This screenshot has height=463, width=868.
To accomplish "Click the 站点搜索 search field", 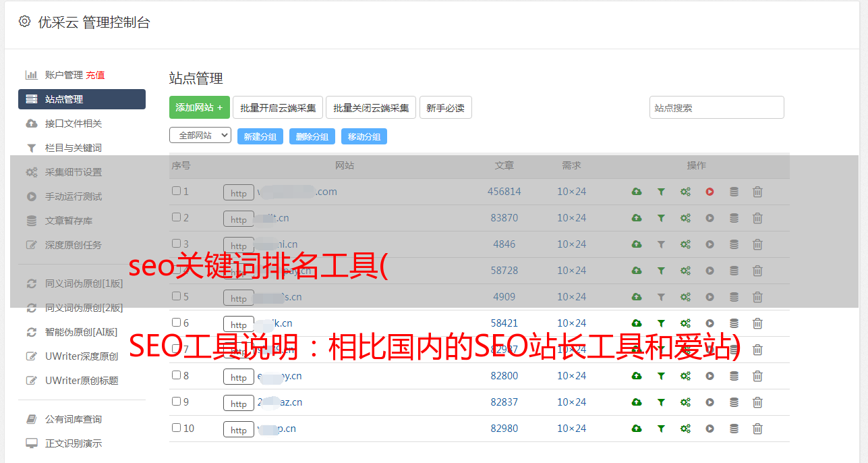I will click(x=716, y=107).
